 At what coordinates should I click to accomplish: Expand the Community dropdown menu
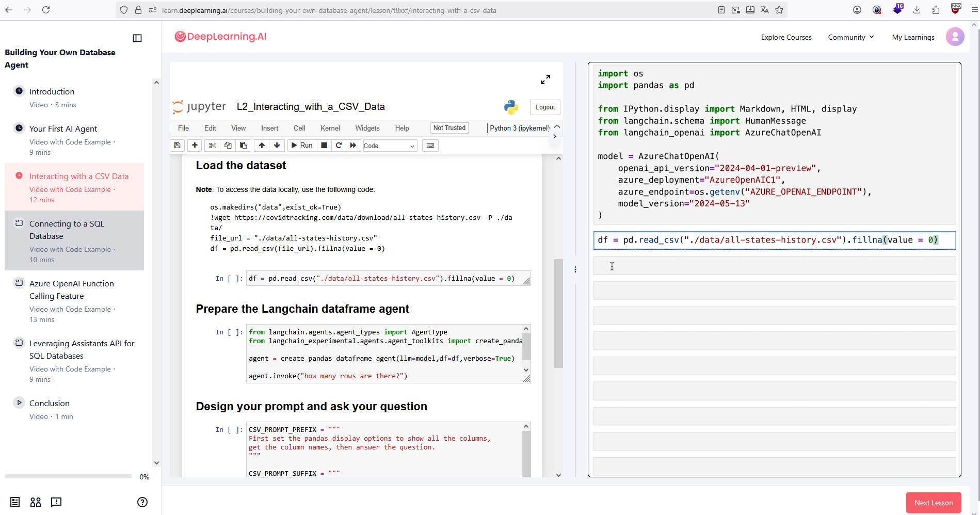click(850, 37)
